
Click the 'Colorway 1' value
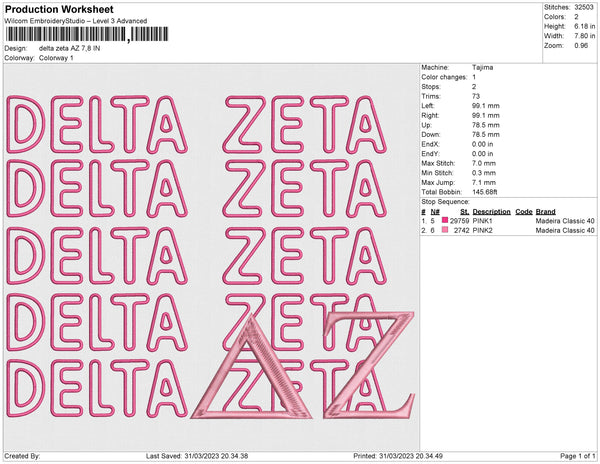[x=56, y=58]
